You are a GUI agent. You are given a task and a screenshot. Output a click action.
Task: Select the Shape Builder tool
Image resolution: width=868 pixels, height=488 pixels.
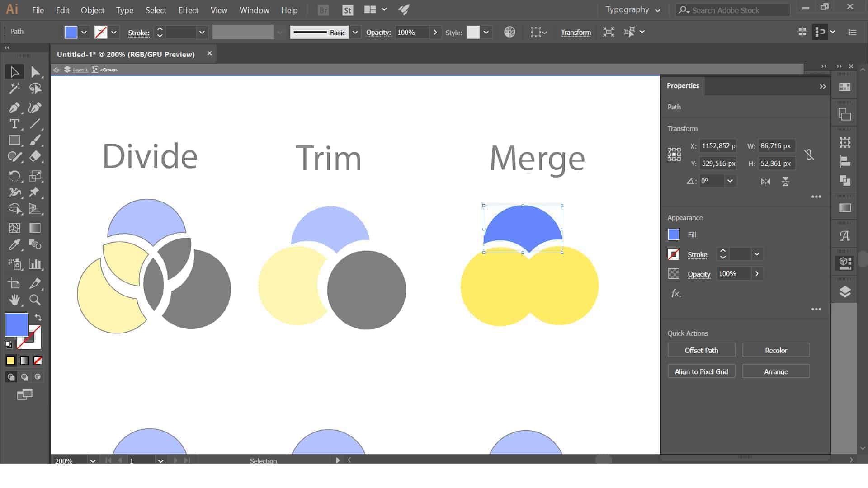click(x=14, y=209)
